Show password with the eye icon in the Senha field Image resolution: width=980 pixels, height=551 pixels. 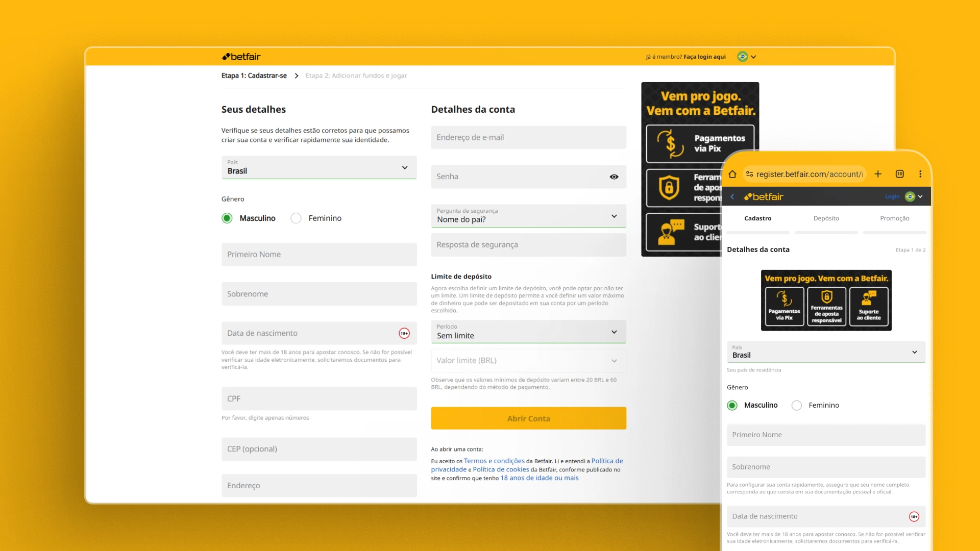coord(614,177)
